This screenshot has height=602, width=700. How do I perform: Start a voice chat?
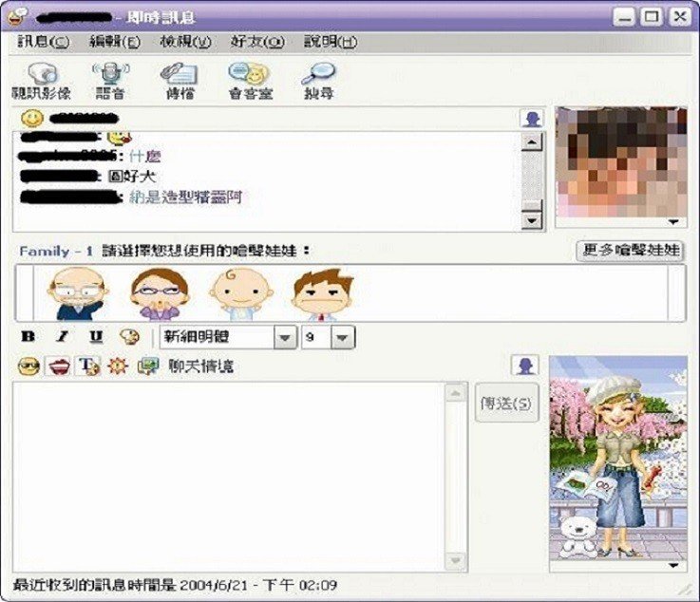(x=110, y=82)
